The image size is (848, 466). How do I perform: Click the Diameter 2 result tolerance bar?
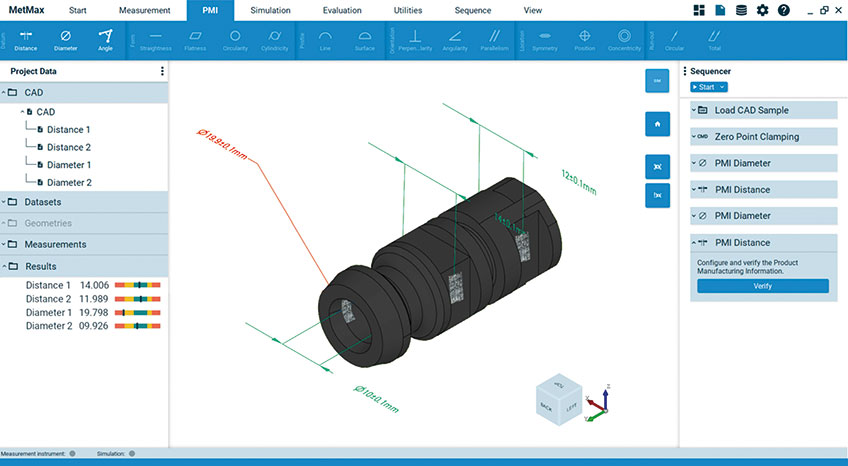(138, 325)
